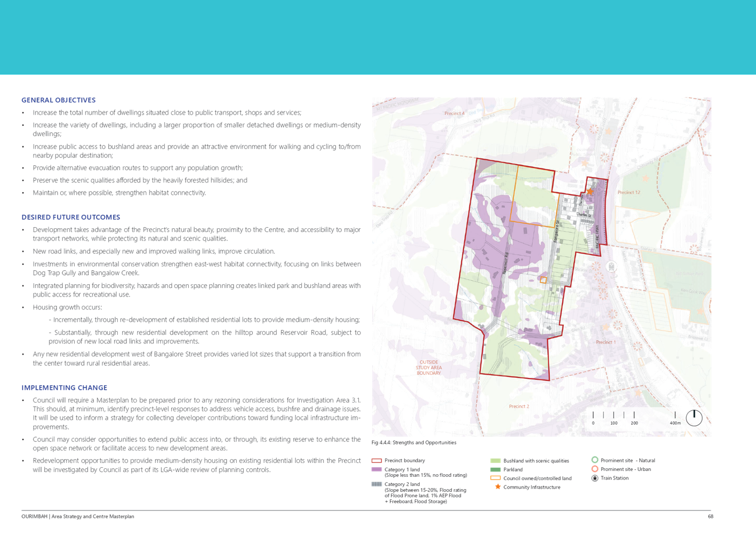
Task: Click the orange community infrastructure star on map
Action: (590, 191)
